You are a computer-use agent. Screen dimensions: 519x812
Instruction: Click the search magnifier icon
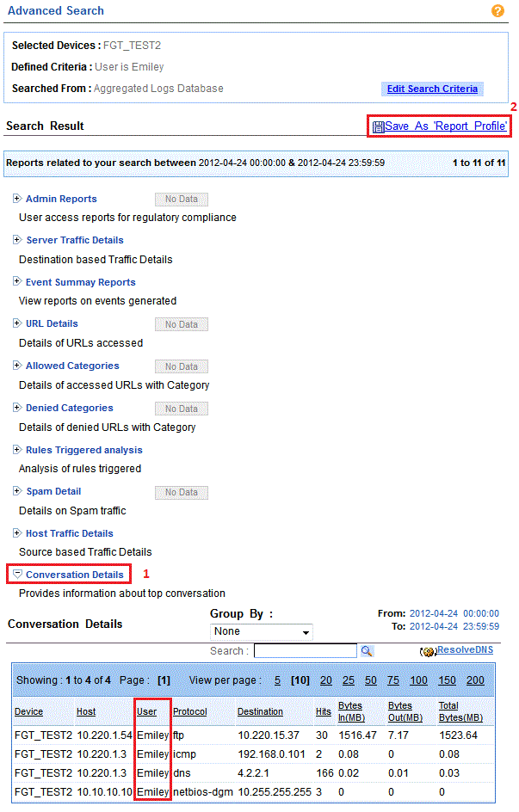[x=367, y=651]
